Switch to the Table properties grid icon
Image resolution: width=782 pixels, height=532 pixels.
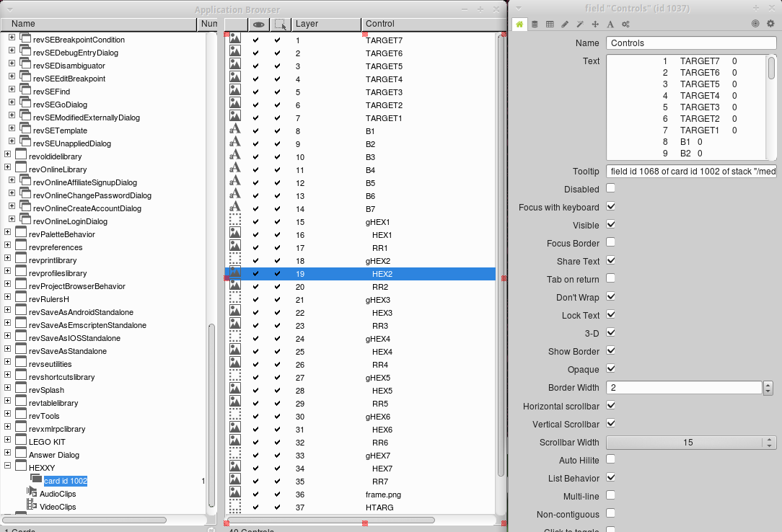click(x=550, y=24)
